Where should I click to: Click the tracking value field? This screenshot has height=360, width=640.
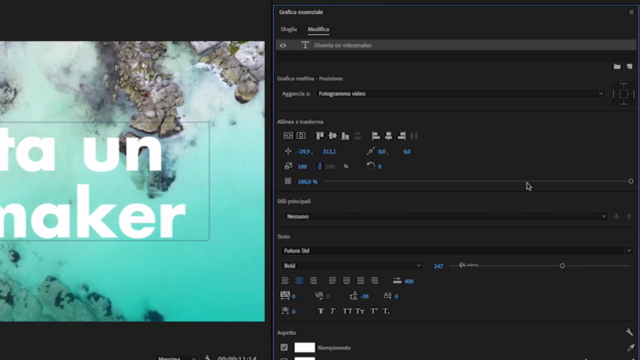pyautogui.click(x=293, y=296)
